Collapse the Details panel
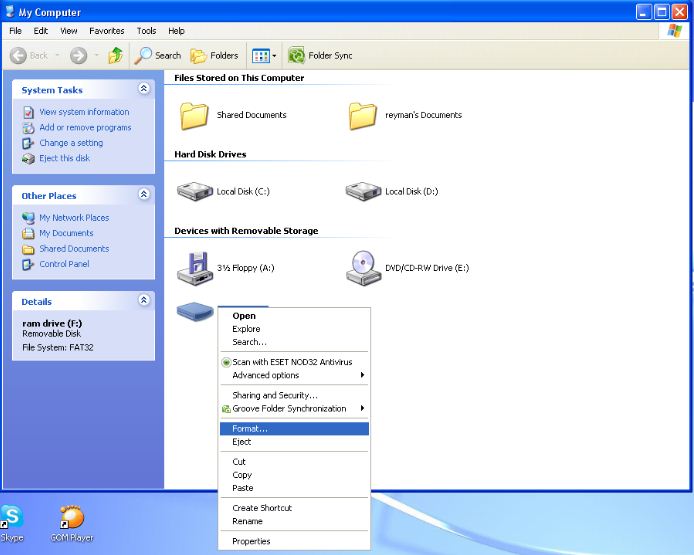 pos(144,300)
